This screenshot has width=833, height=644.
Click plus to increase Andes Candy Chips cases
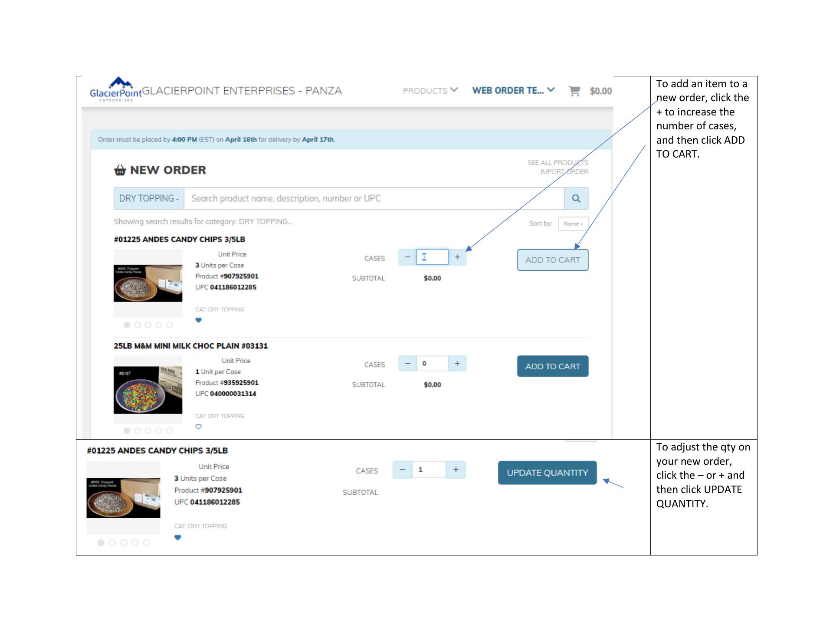pos(457,257)
